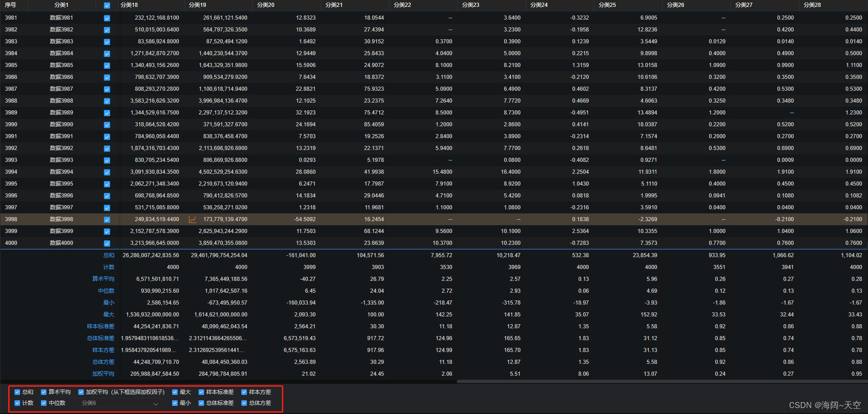Screen dimensions: 868x414
Task: Click the 分类1 column header
Action: click(61, 5)
